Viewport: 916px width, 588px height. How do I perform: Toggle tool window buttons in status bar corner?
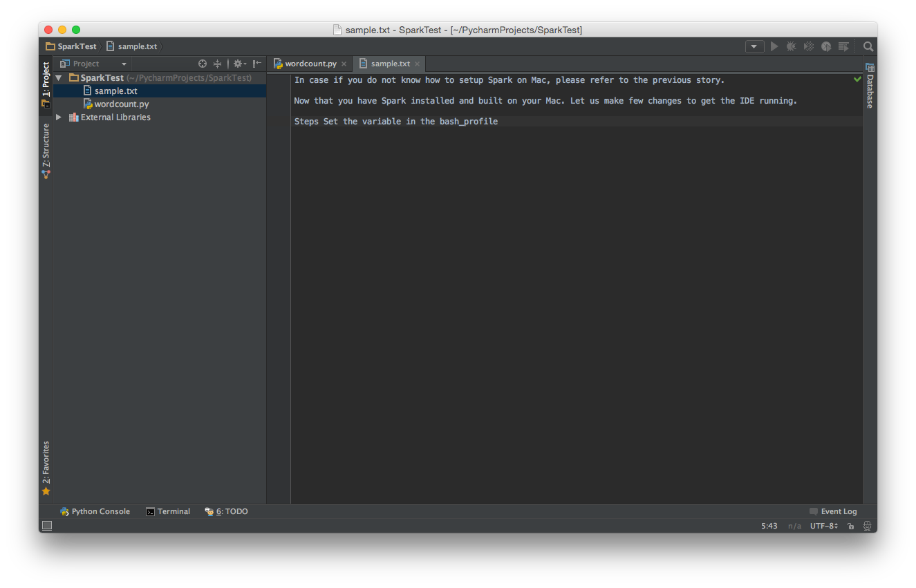(x=46, y=526)
